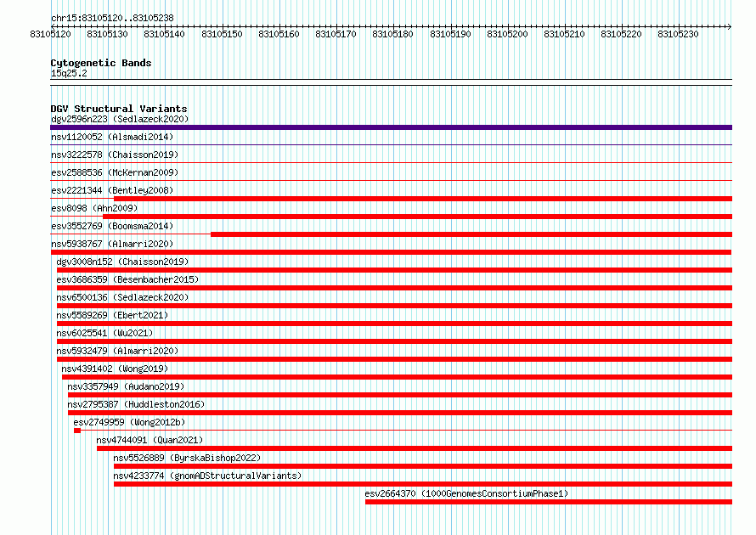756x535 pixels.
Task: Click the esv3552769 (Boomsma2014) variant label
Action: tap(112, 226)
